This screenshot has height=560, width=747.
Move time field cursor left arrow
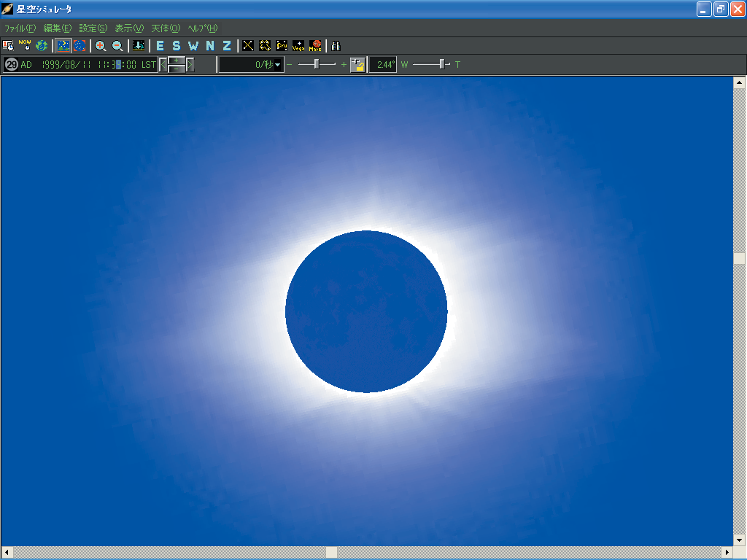(x=163, y=64)
